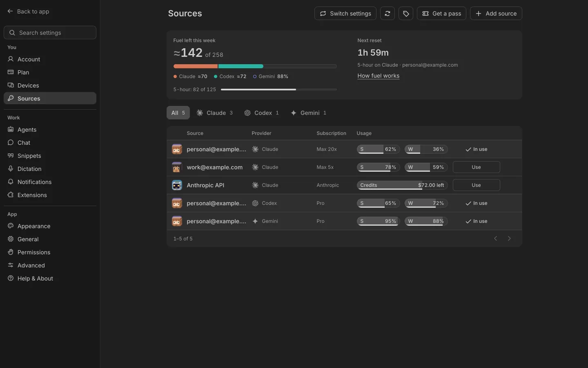This screenshot has width=588, height=368.
Task: Open the Account settings page
Action: 50,59
